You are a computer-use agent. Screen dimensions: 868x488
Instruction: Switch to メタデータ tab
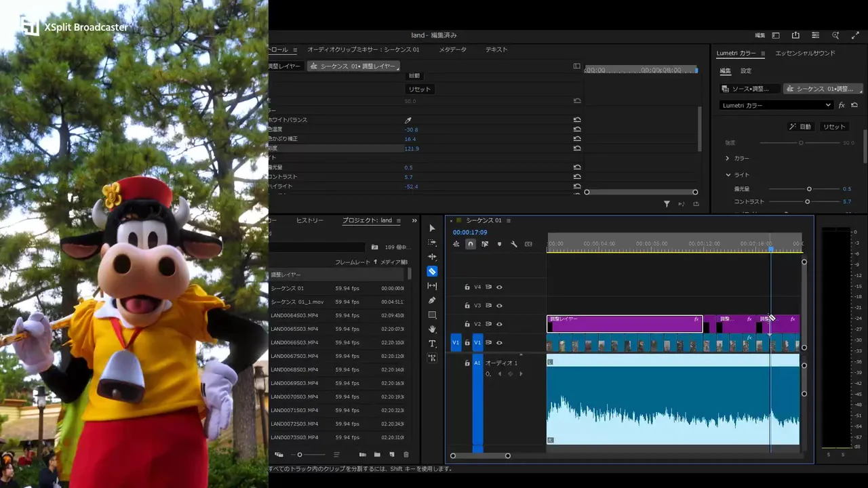tap(452, 49)
